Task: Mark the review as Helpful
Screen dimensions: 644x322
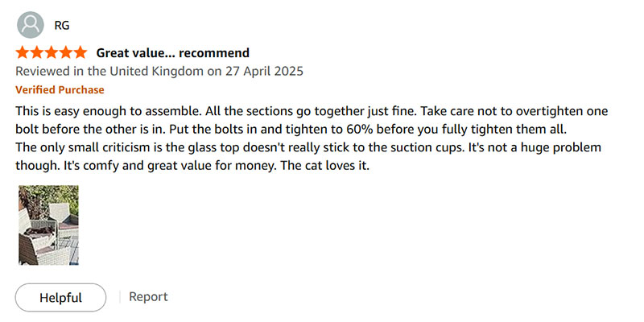Action: tap(60, 297)
